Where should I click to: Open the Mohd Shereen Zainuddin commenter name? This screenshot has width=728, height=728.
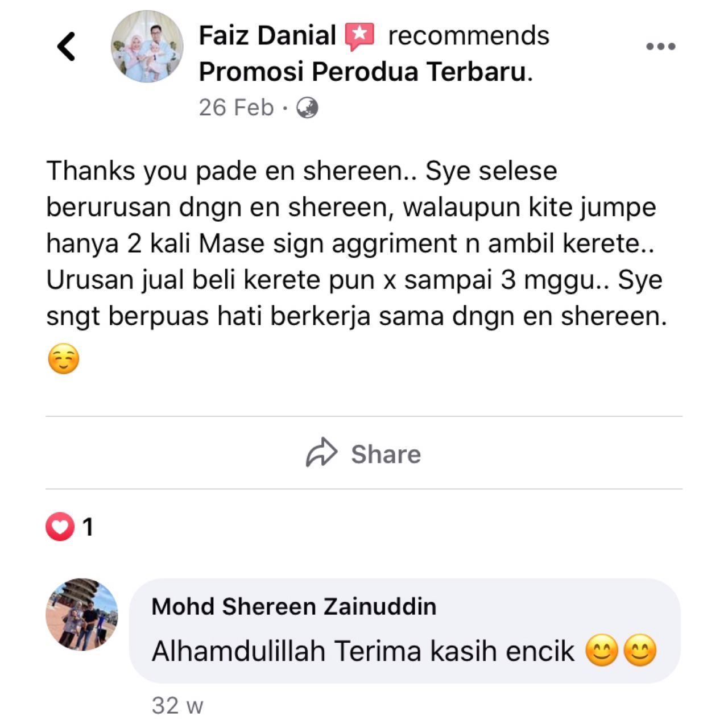click(294, 607)
